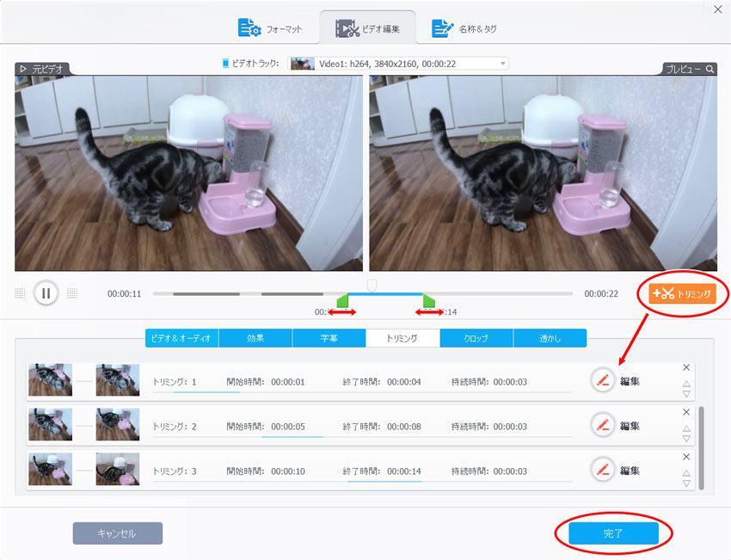The width and height of the screenshot is (731, 560).
Task: Switch to the 透かし tab
Action: (550, 338)
